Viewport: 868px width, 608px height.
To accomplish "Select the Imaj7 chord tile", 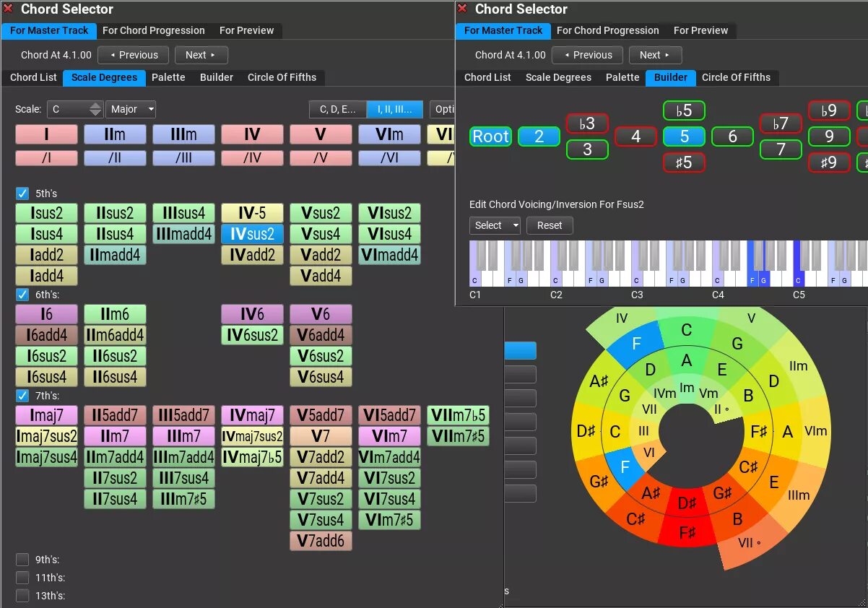I will pos(46,414).
